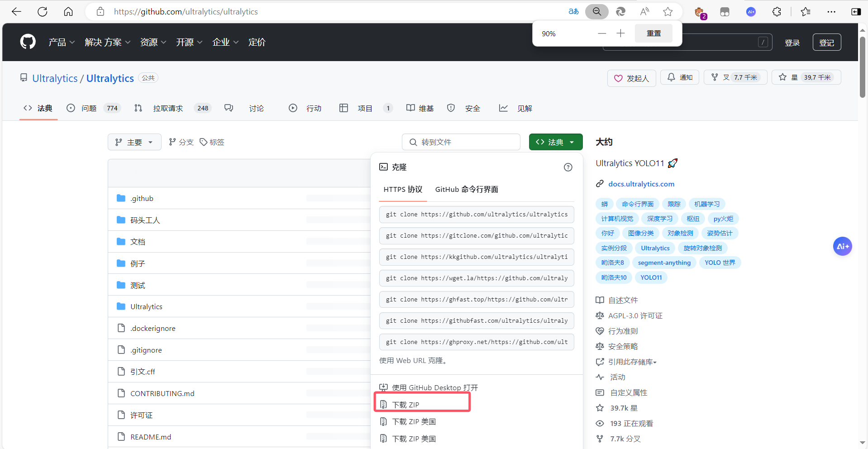Go to browser home page icon
Viewport: 868px width, 449px height.
[68, 12]
